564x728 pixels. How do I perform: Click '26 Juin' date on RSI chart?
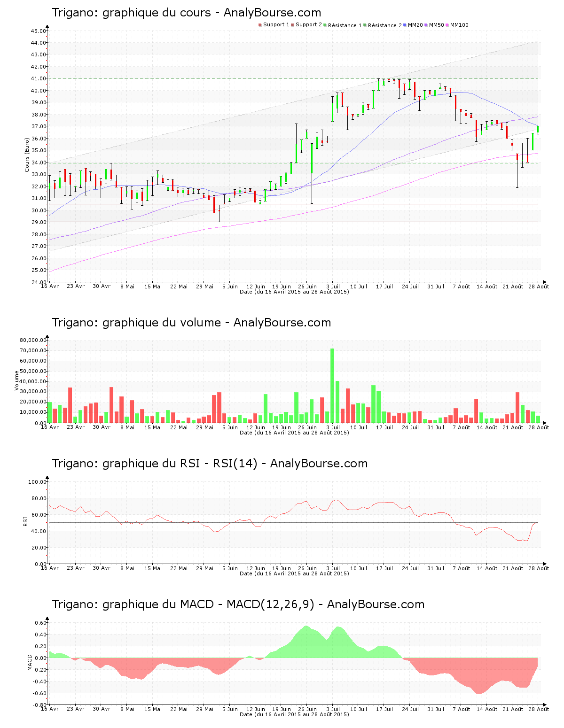click(x=307, y=568)
